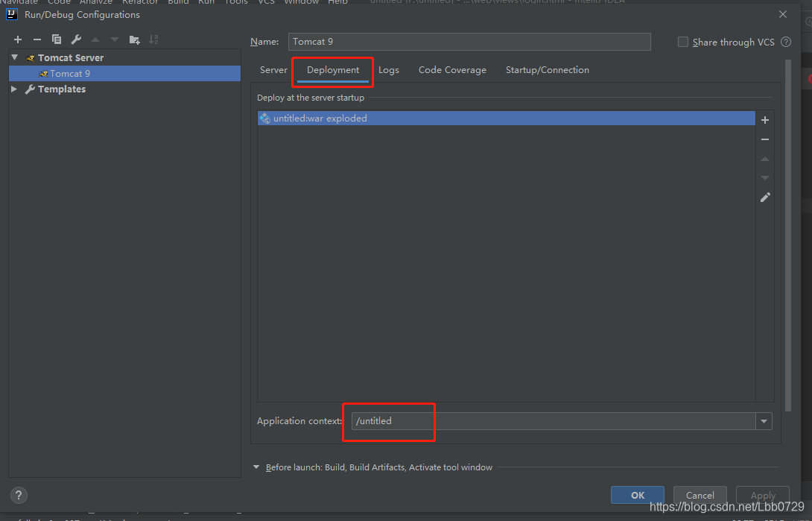Collapse the Before launch section

256,467
